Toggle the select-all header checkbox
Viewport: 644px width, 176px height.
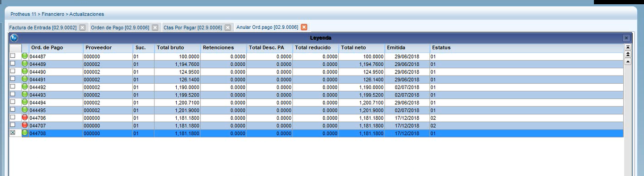coord(15,48)
